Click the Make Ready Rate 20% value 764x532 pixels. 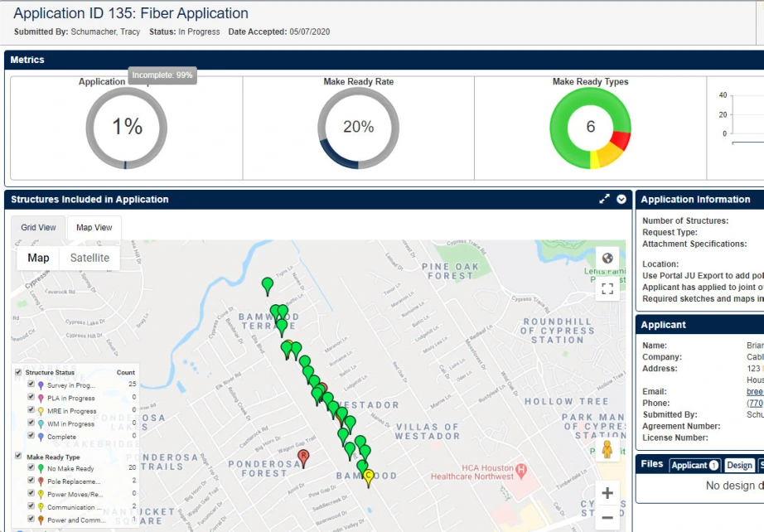359,127
